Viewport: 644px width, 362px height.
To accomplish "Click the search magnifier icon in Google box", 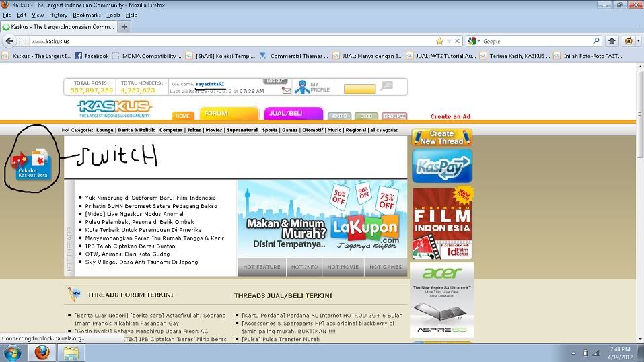I will [x=596, y=40].
